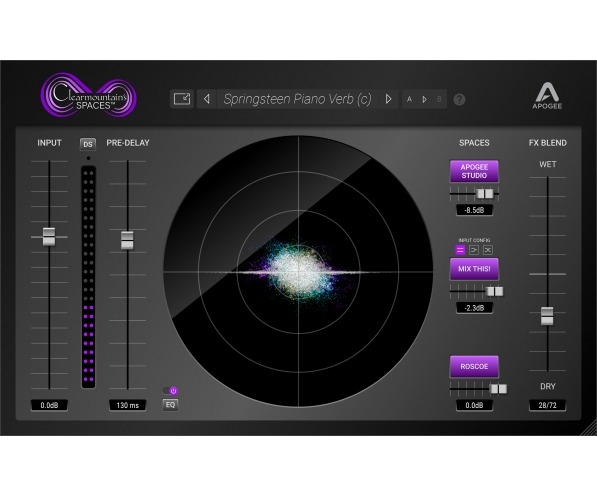Click the PRE-DELAY heading
The image size is (597, 497).
[128, 143]
